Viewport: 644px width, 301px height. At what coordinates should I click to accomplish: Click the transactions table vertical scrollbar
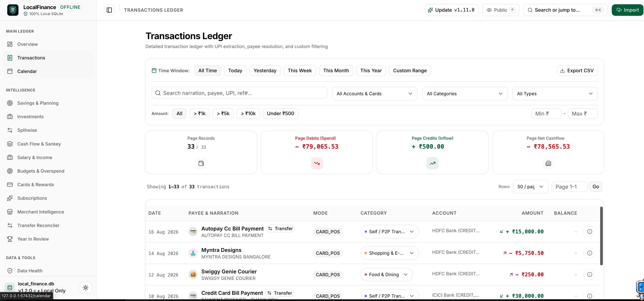click(601, 236)
